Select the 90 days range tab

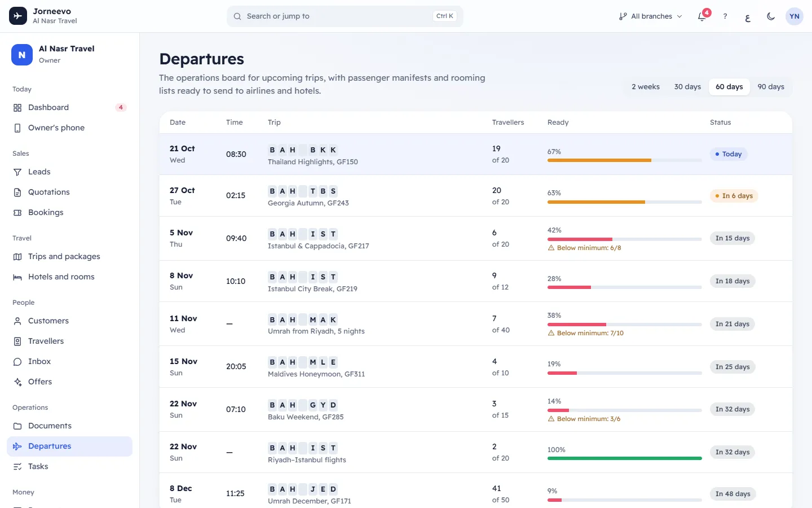[771, 87]
